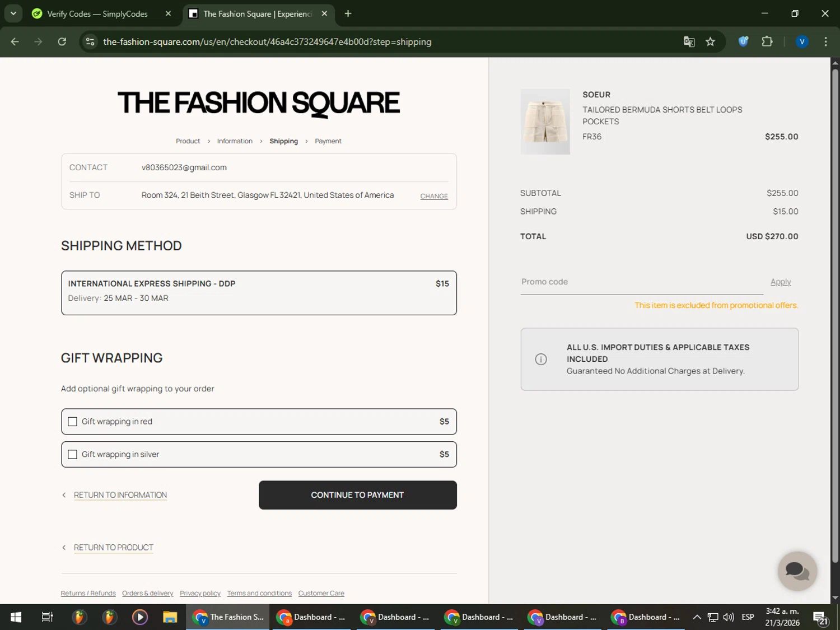Open Chrome's three-dot menu
The image size is (840, 630).
825,41
